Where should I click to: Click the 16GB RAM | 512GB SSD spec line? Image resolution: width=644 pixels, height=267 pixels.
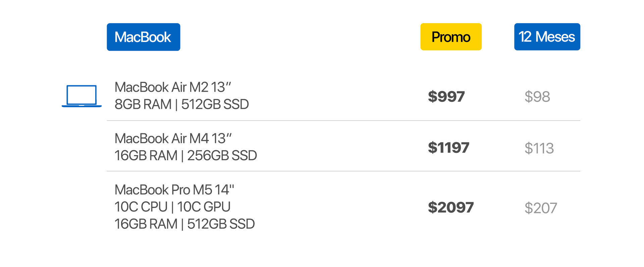(x=184, y=224)
